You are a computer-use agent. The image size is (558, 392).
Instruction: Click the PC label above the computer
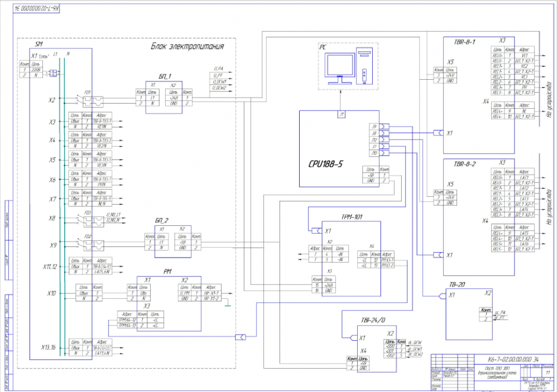323,47
